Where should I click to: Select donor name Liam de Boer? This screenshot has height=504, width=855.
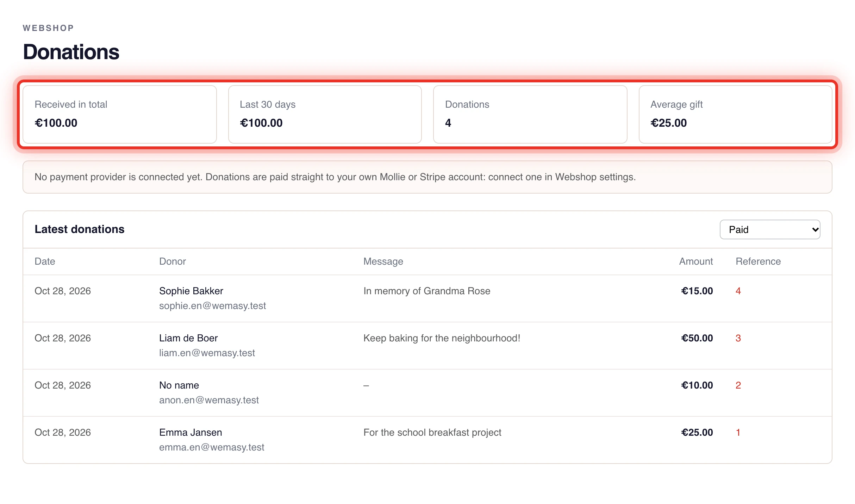click(x=188, y=338)
